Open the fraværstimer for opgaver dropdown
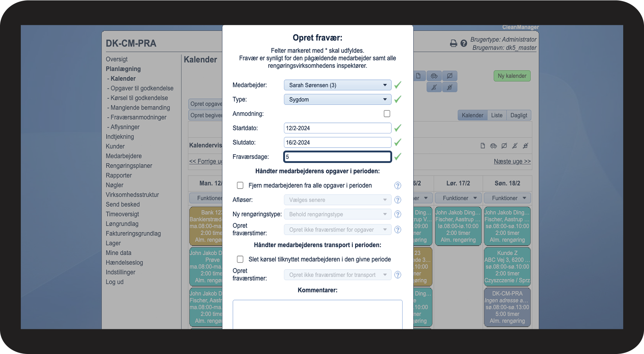This screenshot has height=354, width=644. click(x=337, y=230)
